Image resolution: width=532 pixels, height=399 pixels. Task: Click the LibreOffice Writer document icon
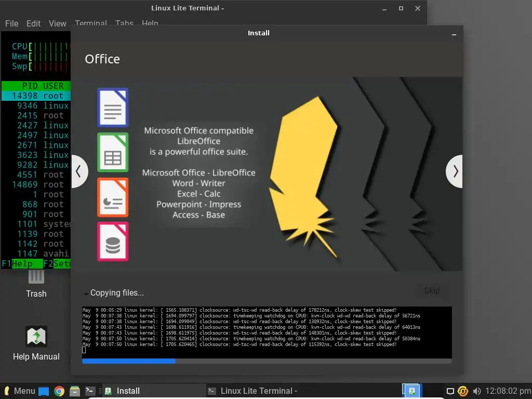113,107
